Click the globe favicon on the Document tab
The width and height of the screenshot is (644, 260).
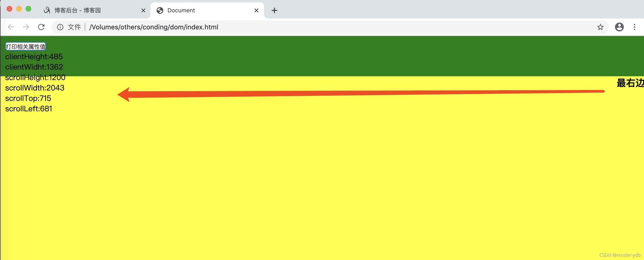click(x=160, y=10)
